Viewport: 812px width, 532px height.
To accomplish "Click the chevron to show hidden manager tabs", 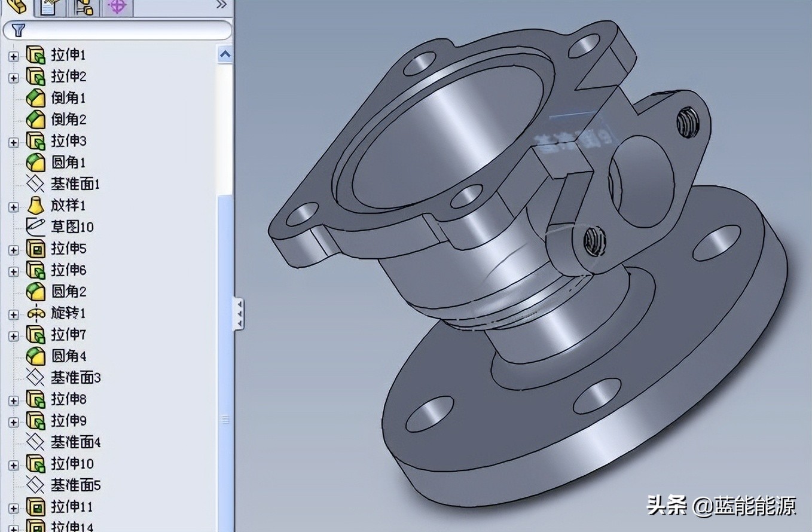I will pos(221,5).
